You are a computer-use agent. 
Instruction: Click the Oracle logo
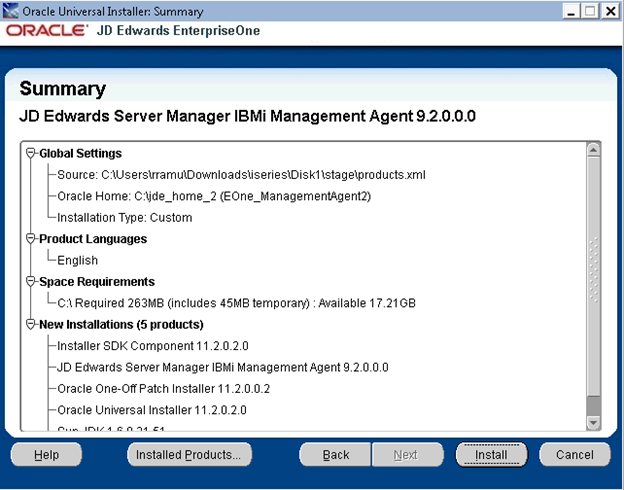tap(46, 31)
